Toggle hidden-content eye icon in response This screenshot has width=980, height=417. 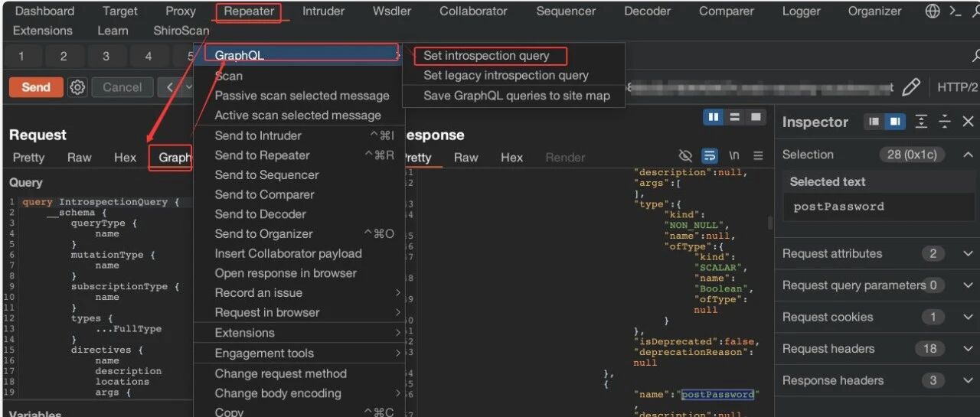point(686,156)
